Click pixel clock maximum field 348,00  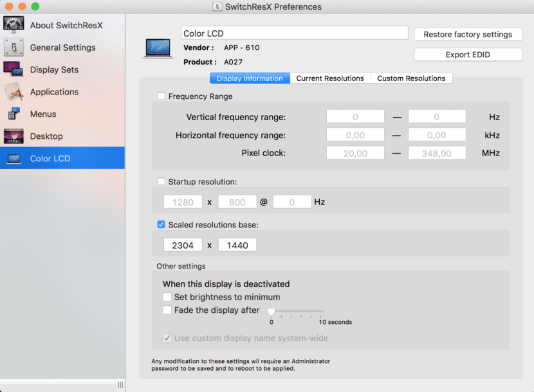click(437, 153)
